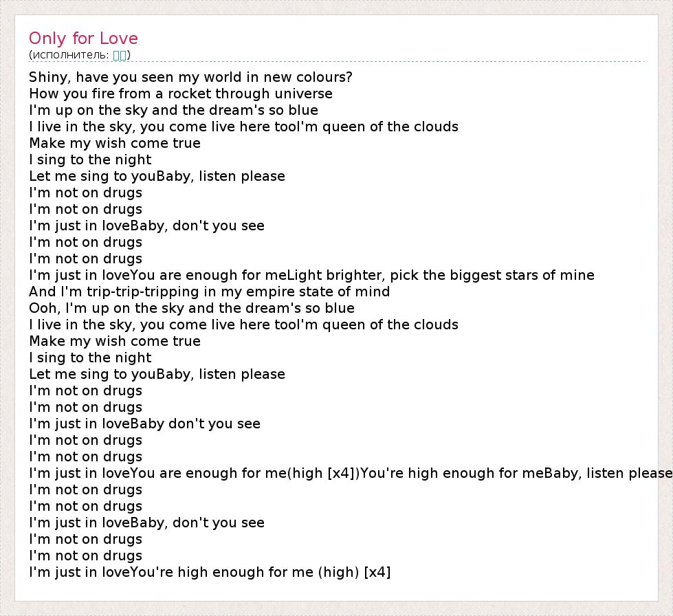Click the artist name link after исполнитель
Screen dimensions: 673x616
click(120, 55)
